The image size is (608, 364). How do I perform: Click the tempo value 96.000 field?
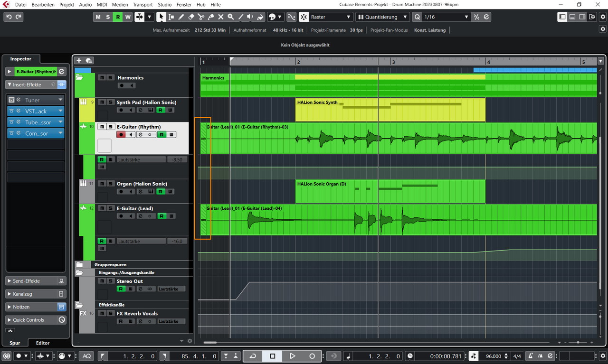(x=493, y=356)
